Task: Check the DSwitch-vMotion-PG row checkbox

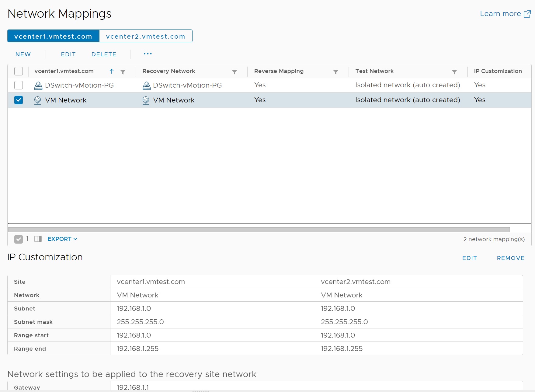Action: click(x=19, y=85)
